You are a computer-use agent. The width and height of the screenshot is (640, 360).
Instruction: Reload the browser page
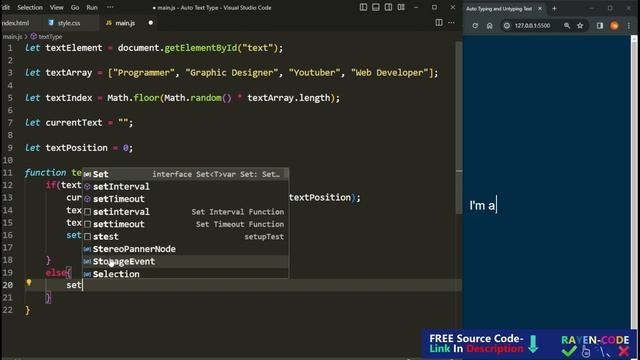click(475, 25)
